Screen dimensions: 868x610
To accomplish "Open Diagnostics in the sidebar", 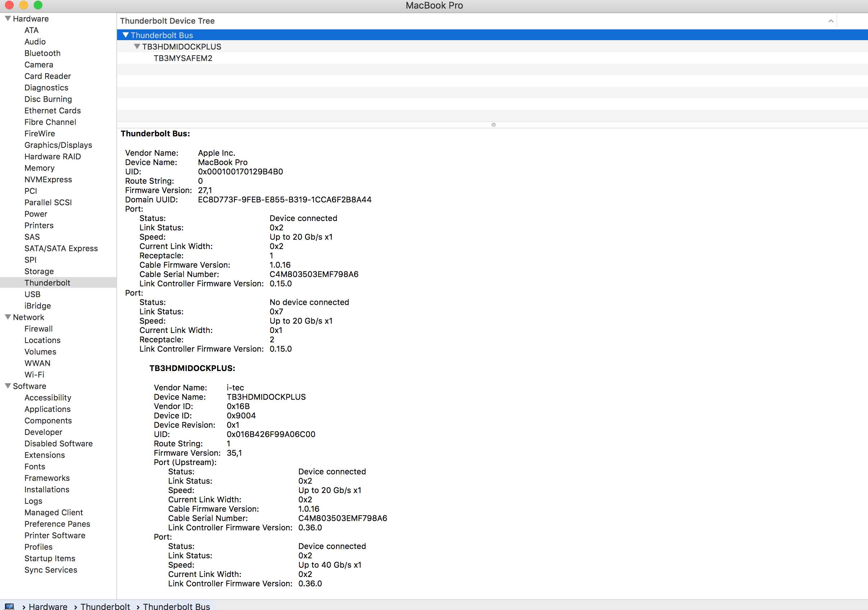I will tap(47, 88).
